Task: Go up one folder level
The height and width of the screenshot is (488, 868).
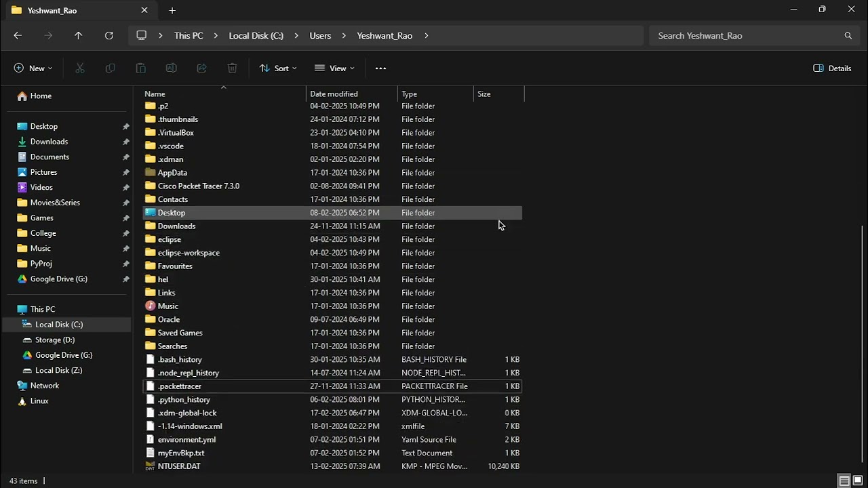Action: pyautogui.click(x=79, y=36)
